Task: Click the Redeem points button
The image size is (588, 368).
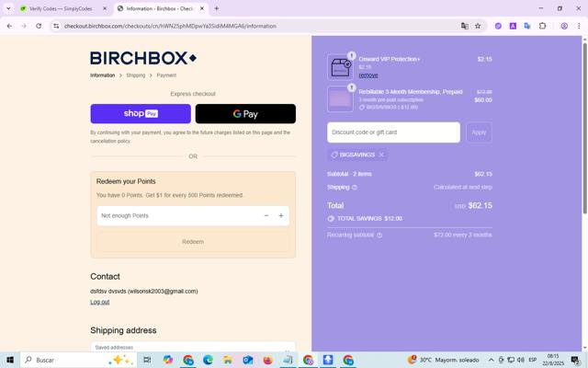Action: point(193,242)
